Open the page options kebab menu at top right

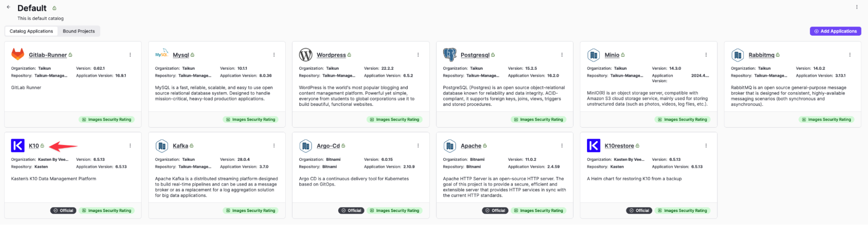coord(857,7)
